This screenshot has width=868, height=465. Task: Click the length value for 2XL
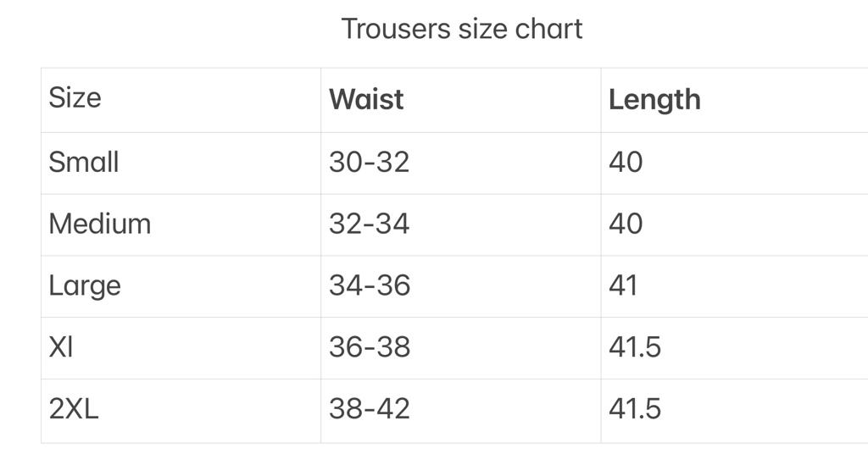(634, 408)
